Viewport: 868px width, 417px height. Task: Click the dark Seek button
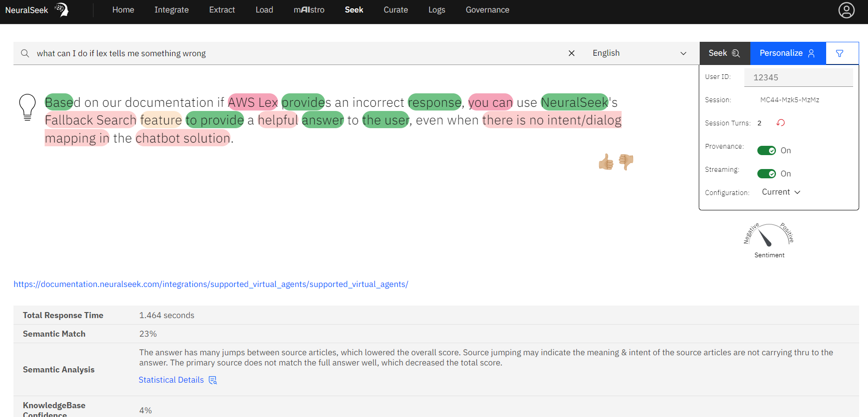pos(725,53)
